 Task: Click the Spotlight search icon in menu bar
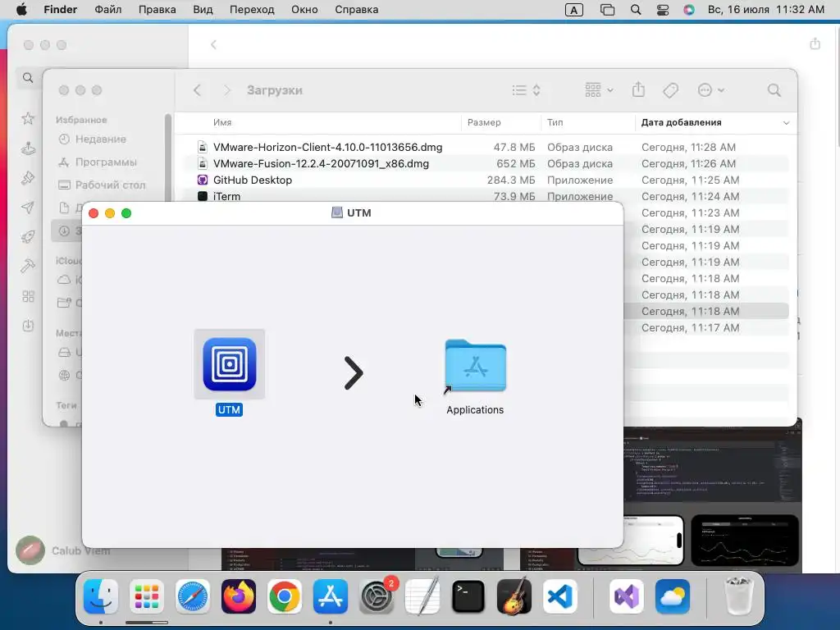click(636, 10)
